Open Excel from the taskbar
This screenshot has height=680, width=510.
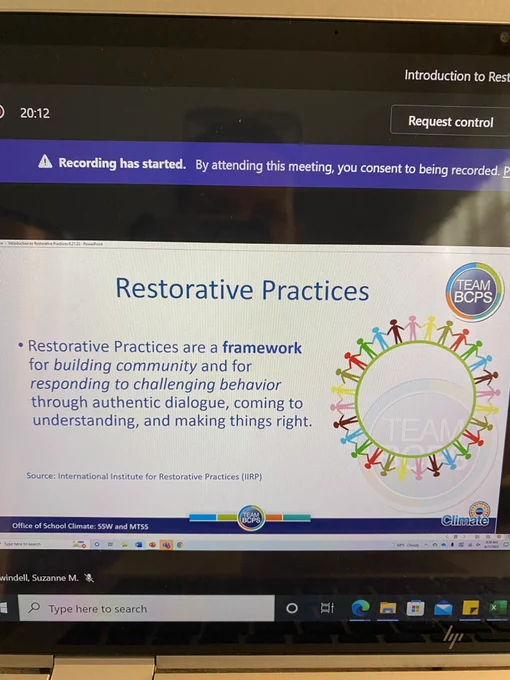(497, 607)
